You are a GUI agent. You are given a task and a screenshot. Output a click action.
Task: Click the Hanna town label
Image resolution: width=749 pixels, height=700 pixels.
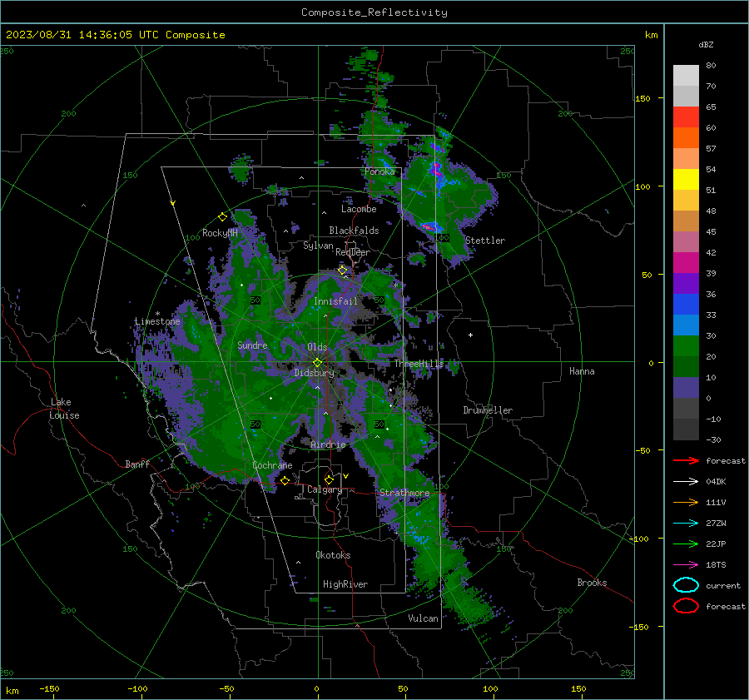click(582, 371)
